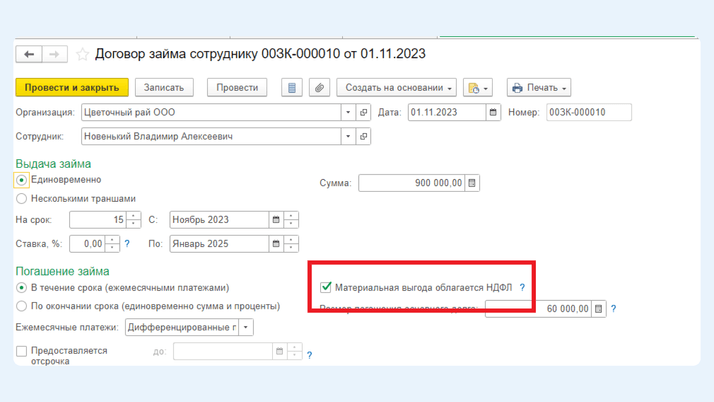Screen dimensions: 714x402
Task: Open the calendar picker for Дата
Action: (x=493, y=112)
